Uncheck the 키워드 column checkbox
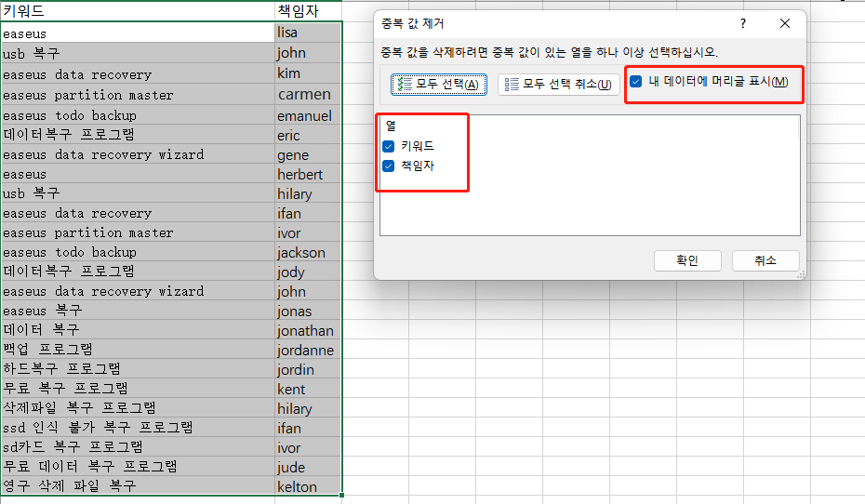The height and width of the screenshot is (504, 865). [389, 146]
